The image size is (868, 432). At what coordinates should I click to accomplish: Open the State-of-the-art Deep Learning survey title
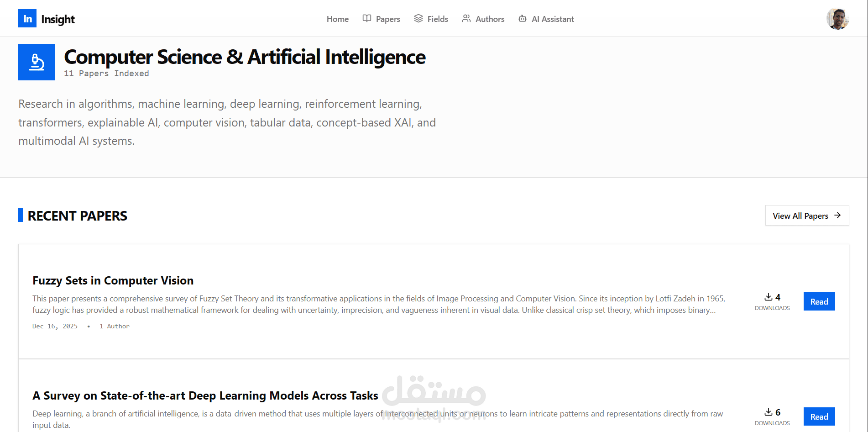click(x=205, y=395)
